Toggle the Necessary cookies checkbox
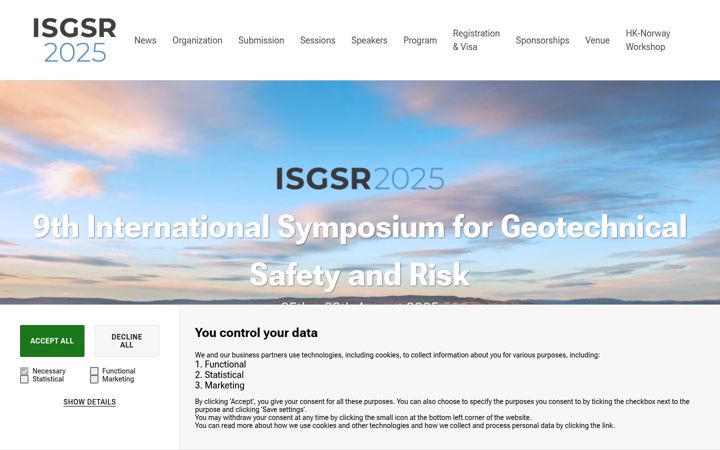Image resolution: width=720 pixels, height=450 pixels. tap(24, 371)
